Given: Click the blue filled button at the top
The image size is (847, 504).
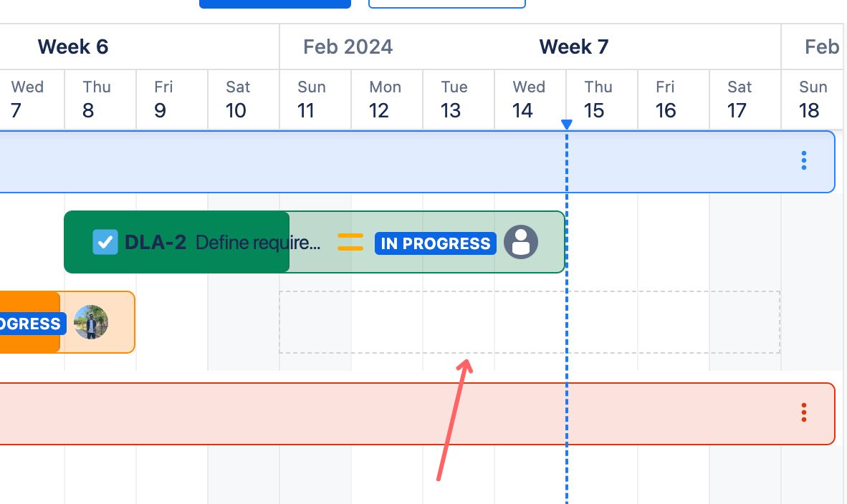Looking at the screenshot, I should [274, 3].
